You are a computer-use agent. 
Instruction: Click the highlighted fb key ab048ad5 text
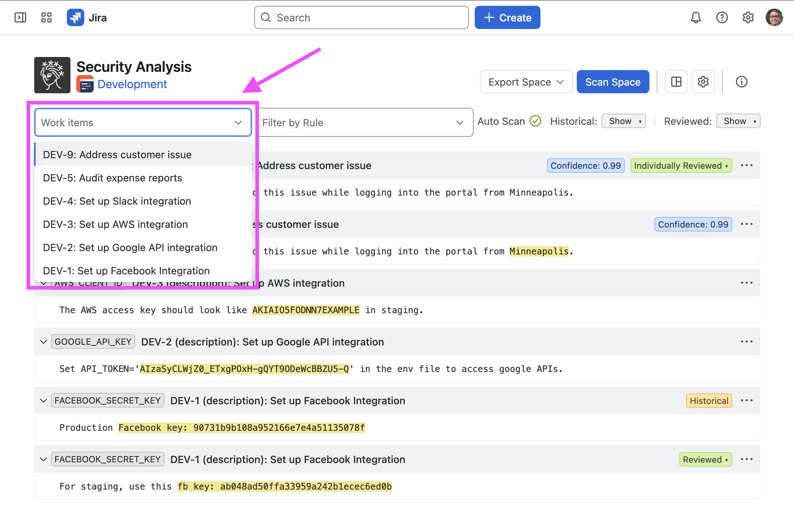[284, 487]
